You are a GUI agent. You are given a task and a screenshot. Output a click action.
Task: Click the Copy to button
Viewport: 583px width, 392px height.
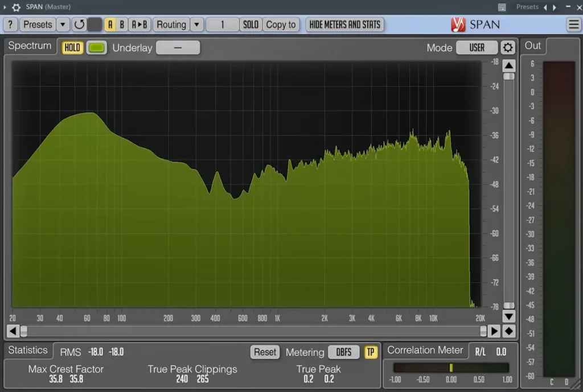point(281,24)
